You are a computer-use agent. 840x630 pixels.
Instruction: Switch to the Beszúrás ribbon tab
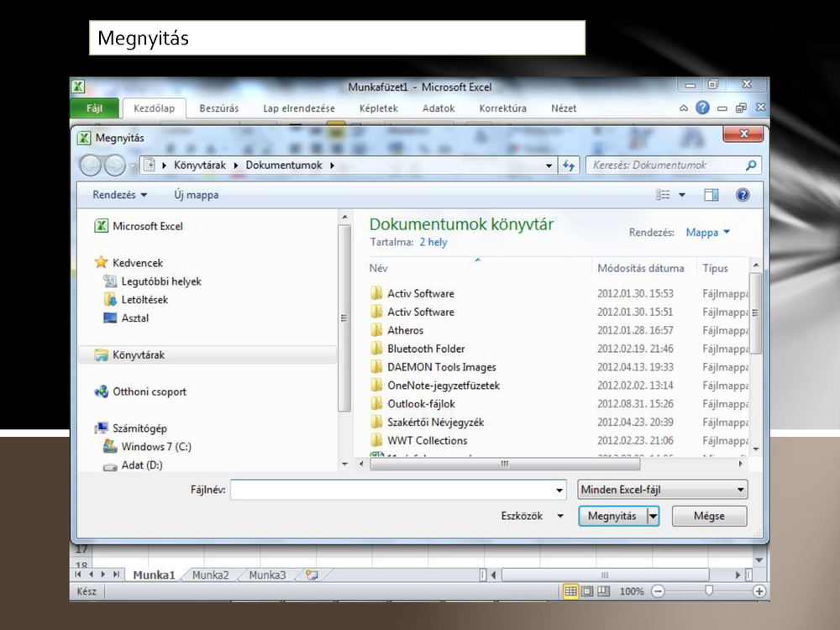219,108
